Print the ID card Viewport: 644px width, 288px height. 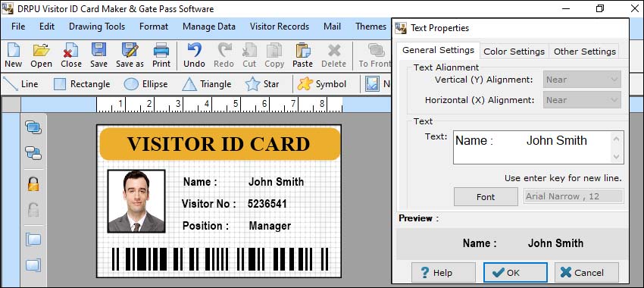tap(161, 55)
